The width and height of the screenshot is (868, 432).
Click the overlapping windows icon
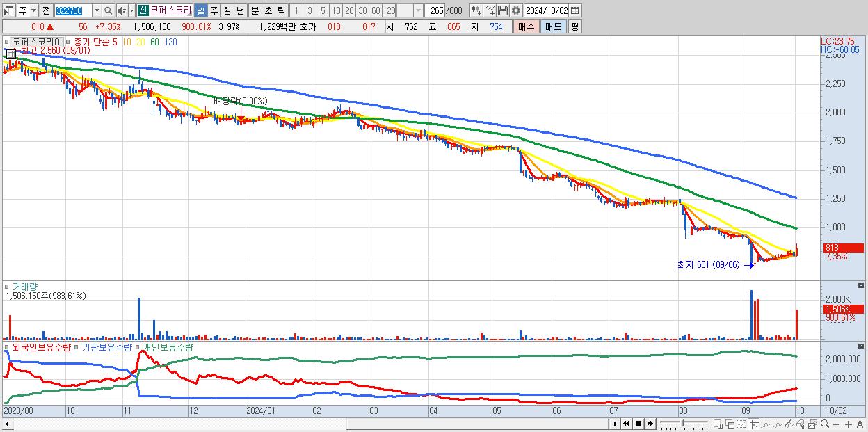[730, 424]
